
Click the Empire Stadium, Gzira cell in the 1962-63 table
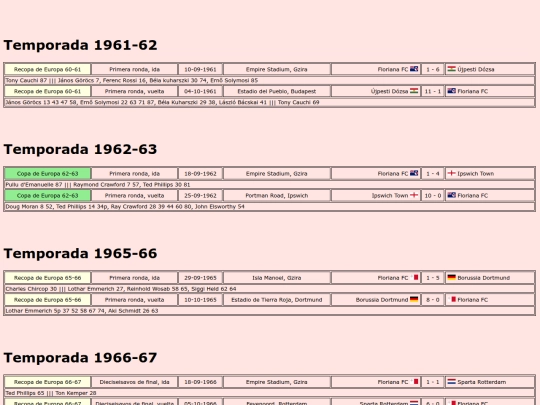pos(277,174)
